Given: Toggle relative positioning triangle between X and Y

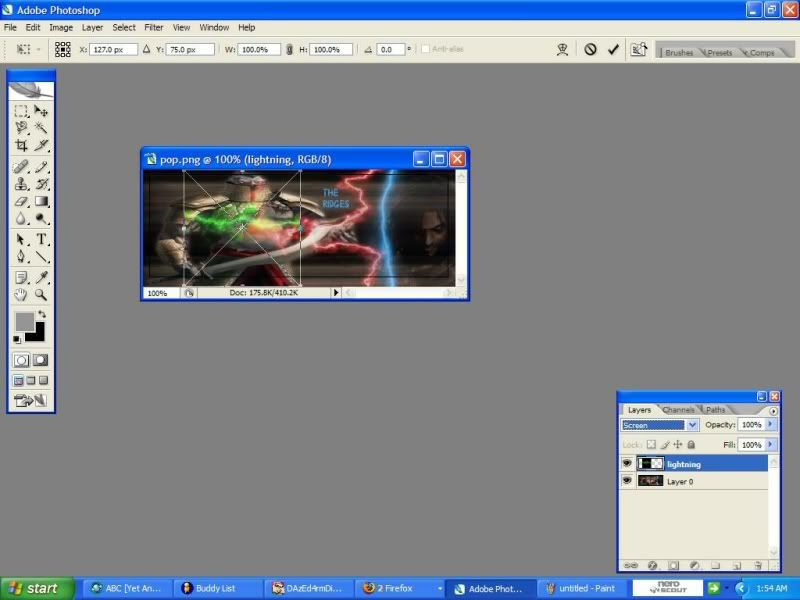Looking at the screenshot, I should pyautogui.click(x=146, y=49).
